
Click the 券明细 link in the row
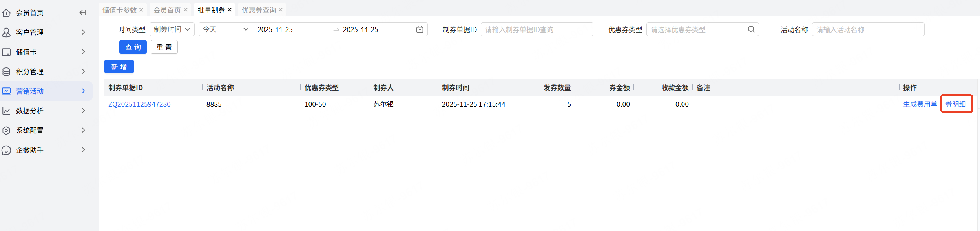click(x=955, y=104)
